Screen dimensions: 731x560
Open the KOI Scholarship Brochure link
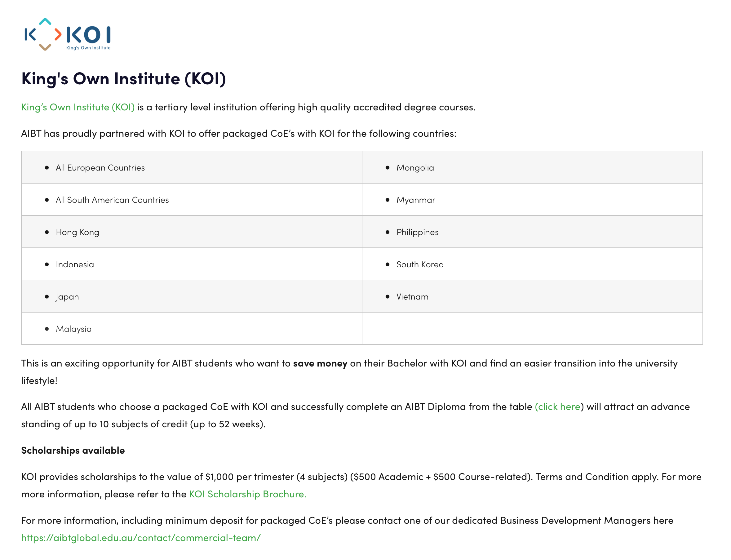coord(248,494)
